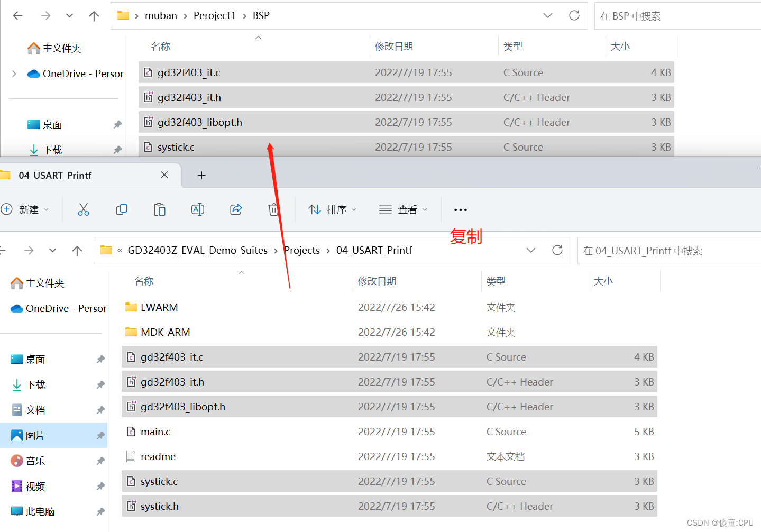Open recent locations dropdown in 04_USART_Printf window
The image size is (761, 532).
[52, 251]
